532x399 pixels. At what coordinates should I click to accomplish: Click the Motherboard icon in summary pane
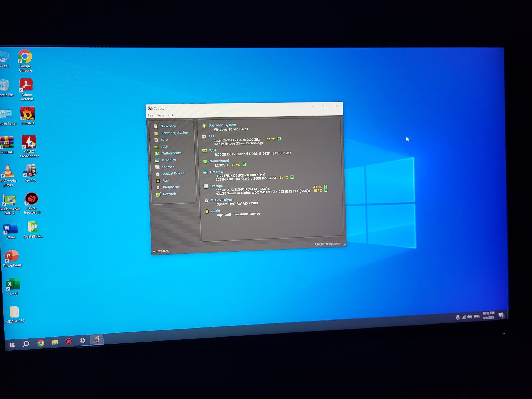click(205, 161)
